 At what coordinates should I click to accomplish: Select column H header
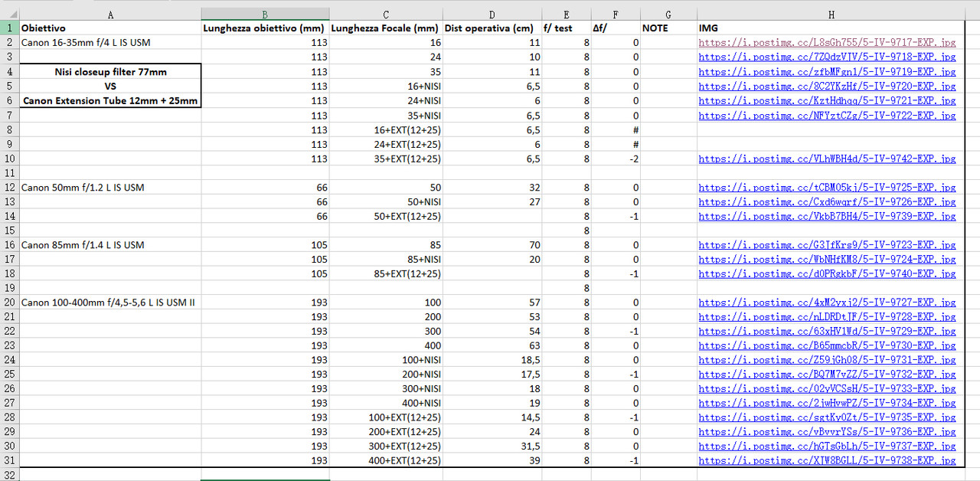831,15
